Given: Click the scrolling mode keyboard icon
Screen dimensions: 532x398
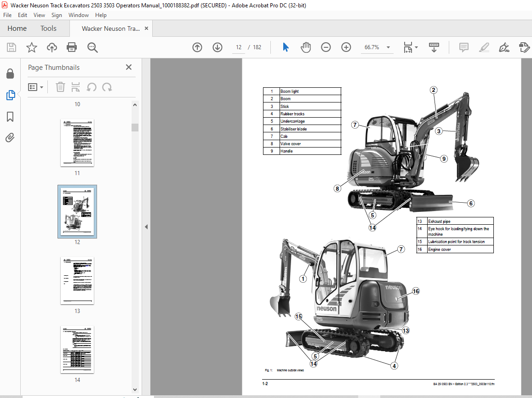Looking at the screenshot, I should [434, 47].
